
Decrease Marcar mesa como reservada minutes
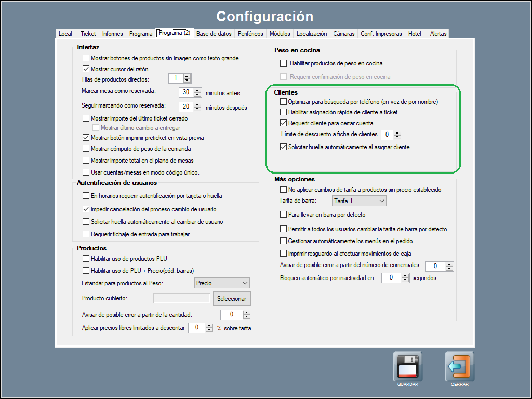pos(197,95)
